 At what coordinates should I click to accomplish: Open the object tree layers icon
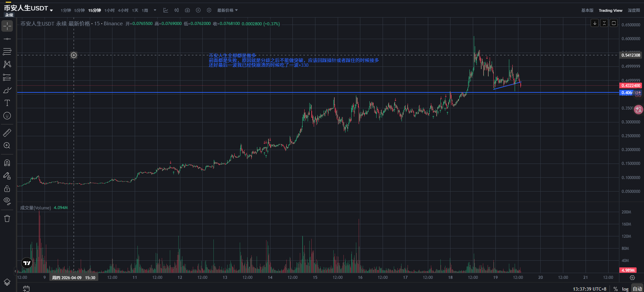(x=7, y=282)
